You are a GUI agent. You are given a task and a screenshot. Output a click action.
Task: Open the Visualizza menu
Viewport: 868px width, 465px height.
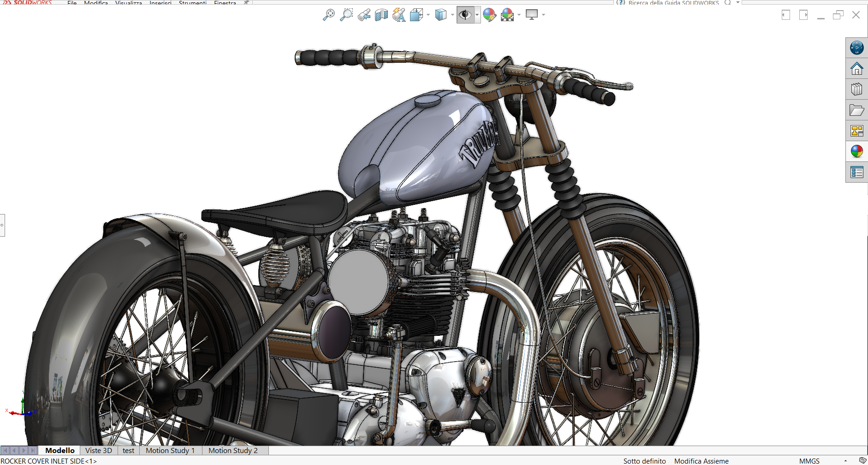(129, 3)
